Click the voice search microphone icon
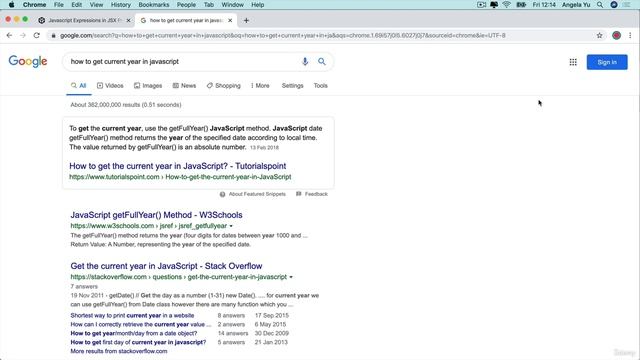The width and height of the screenshot is (640, 360). [304, 62]
